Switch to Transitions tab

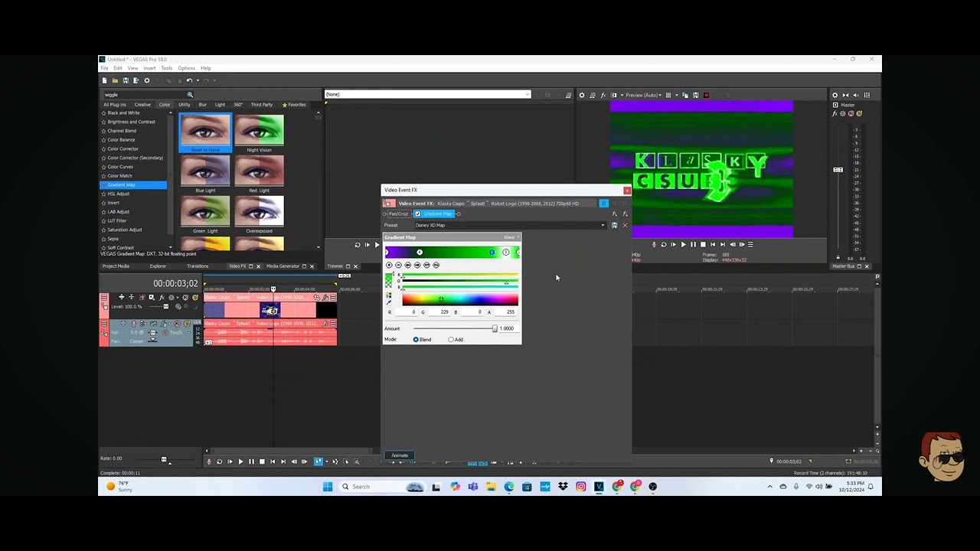pyautogui.click(x=198, y=266)
